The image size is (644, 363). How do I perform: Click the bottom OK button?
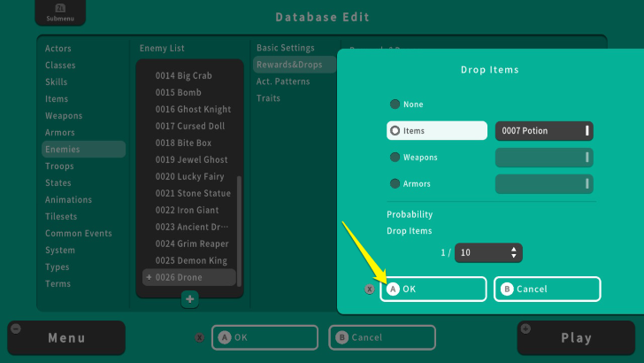[264, 337]
